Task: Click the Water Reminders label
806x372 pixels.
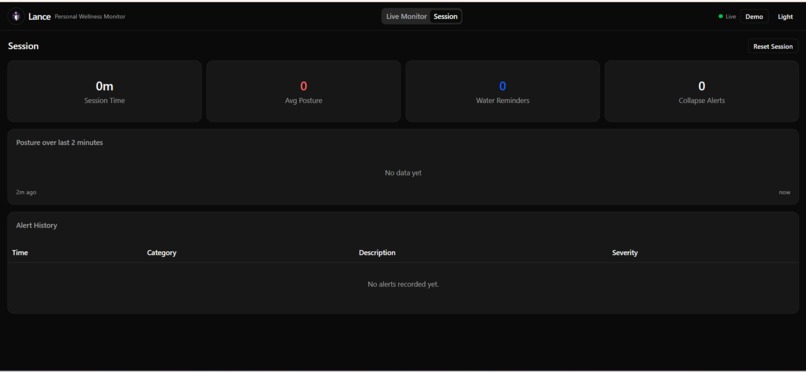Action: pos(502,101)
